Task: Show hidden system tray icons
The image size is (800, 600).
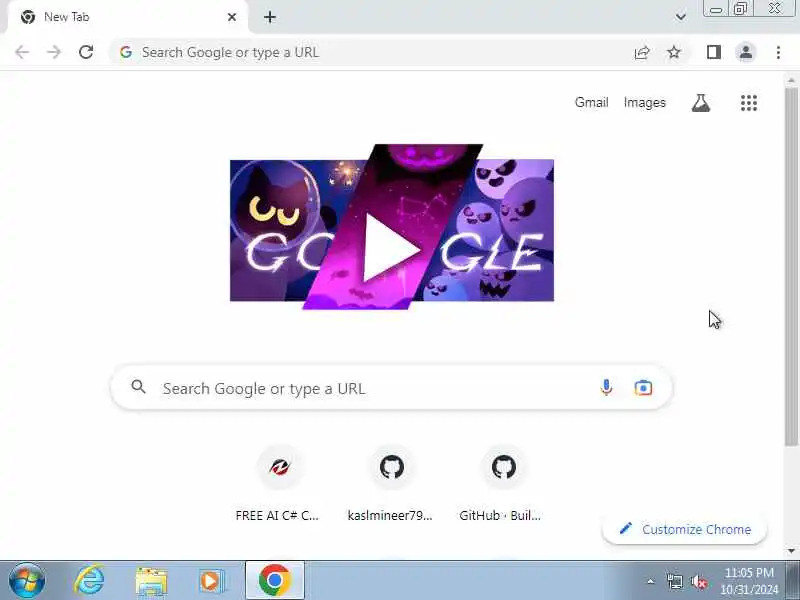Action: [x=651, y=581]
